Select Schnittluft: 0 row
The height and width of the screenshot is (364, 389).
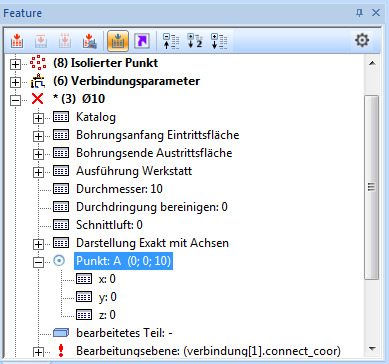pyautogui.click(x=109, y=225)
